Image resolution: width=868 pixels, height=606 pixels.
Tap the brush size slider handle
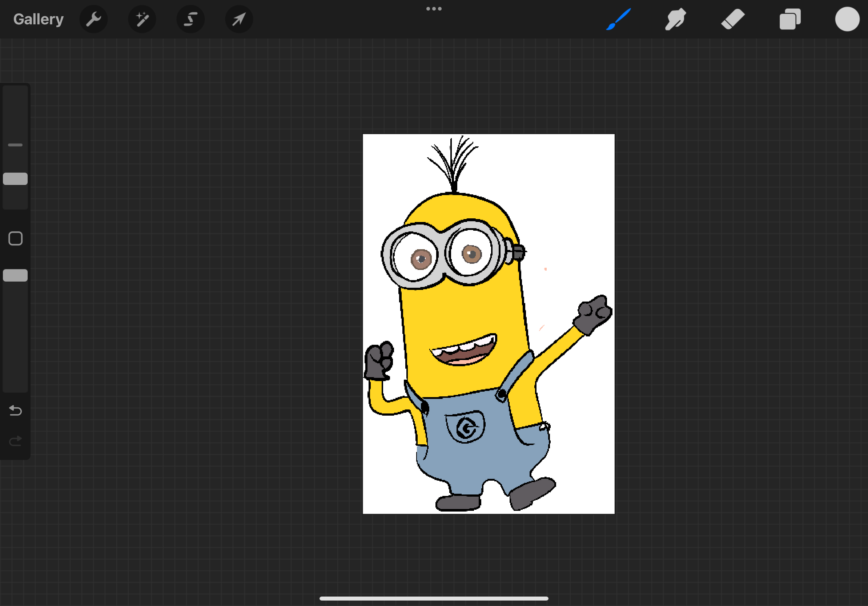click(15, 179)
